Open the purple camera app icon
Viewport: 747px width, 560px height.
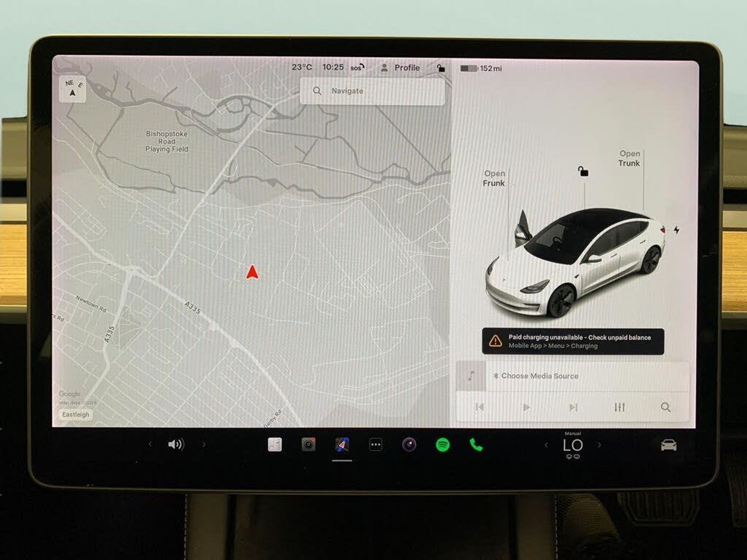click(x=409, y=444)
